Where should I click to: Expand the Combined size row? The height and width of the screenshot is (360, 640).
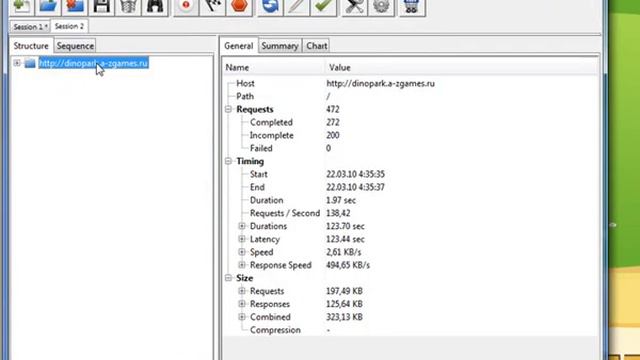pyautogui.click(x=242, y=317)
